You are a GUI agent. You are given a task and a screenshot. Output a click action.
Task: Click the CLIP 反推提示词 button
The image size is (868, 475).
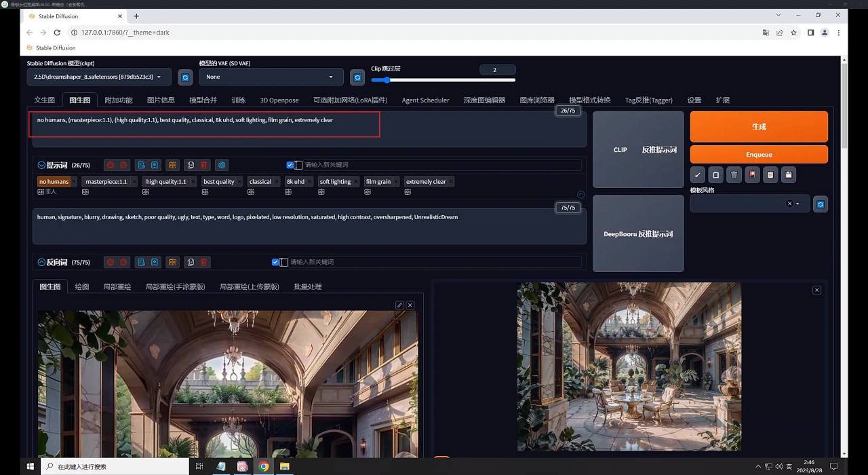[x=638, y=149]
